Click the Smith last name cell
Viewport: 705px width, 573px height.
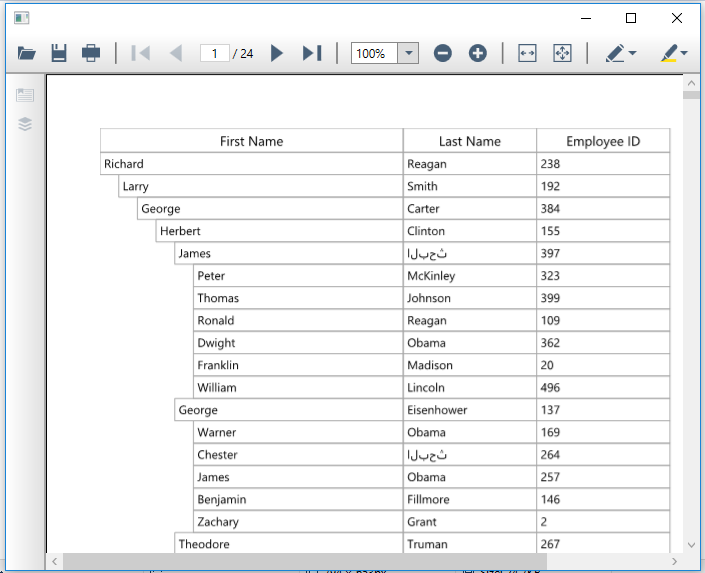pos(469,186)
